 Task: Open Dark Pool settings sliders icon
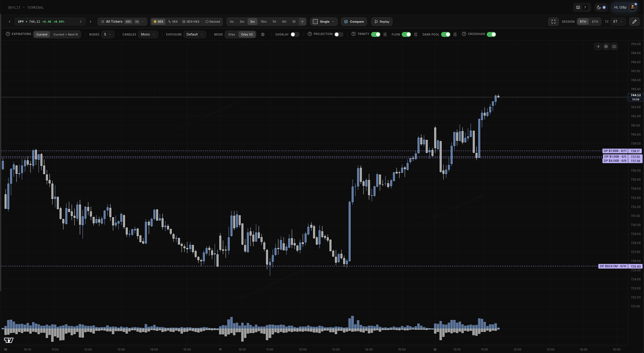[x=455, y=34]
